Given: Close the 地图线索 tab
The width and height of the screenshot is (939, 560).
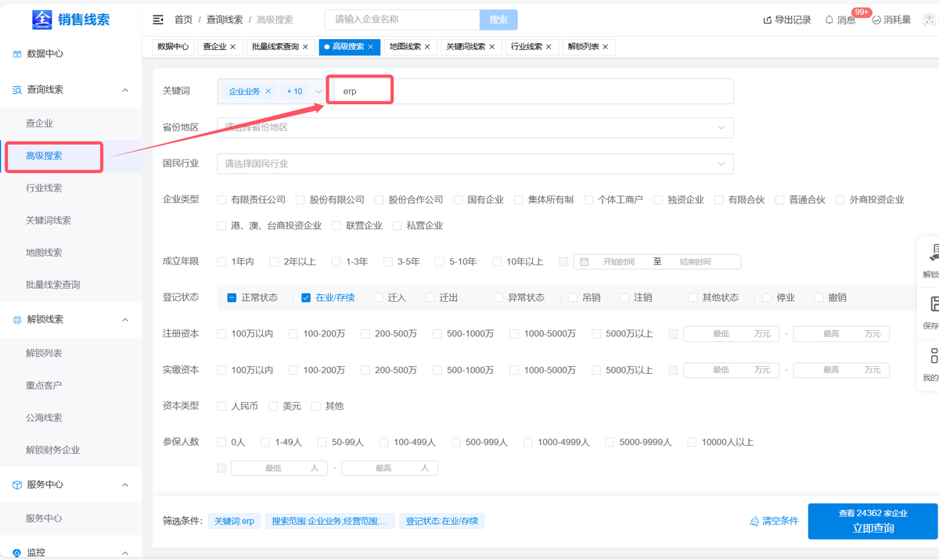Looking at the screenshot, I should [427, 47].
